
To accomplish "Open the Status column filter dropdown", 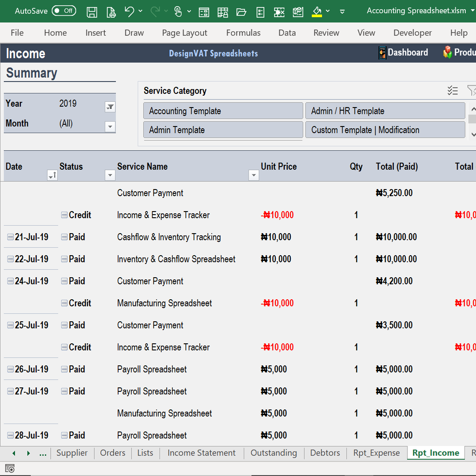I will (110, 175).
